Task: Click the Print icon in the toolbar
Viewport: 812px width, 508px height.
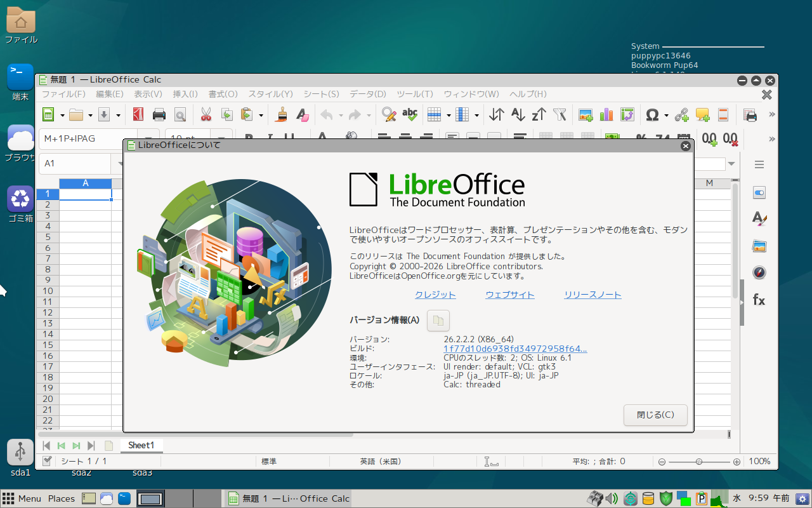Action: pos(159,115)
